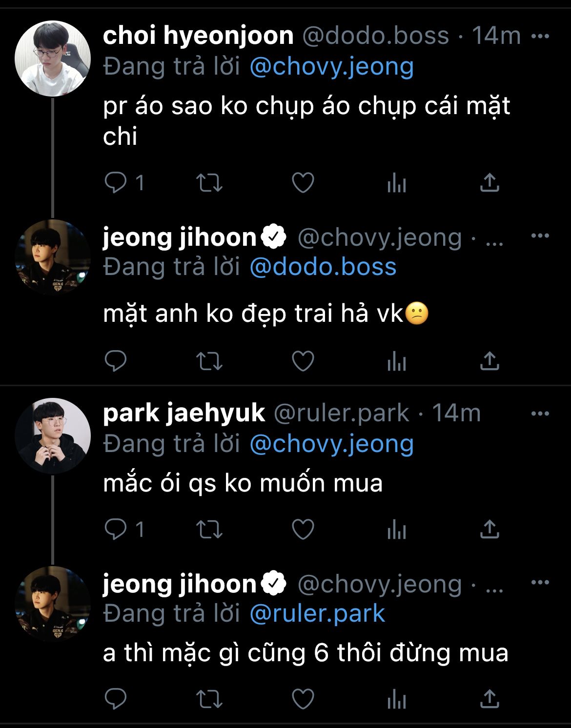The height and width of the screenshot is (728, 571).
Task: Reply to park jaehyuk's tweet
Action: (x=116, y=529)
